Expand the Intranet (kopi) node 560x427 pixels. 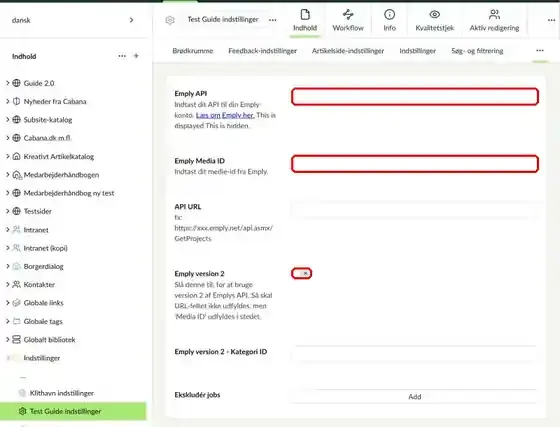tap(8, 248)
